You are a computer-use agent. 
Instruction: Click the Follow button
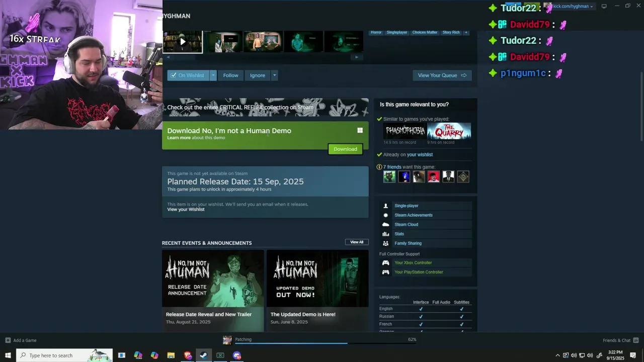[230, 75]
